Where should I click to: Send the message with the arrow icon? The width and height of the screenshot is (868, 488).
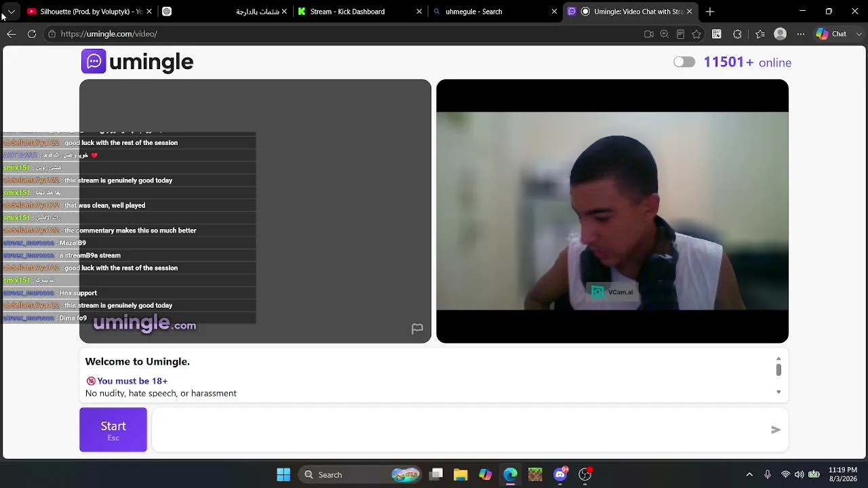pos(776,430)
